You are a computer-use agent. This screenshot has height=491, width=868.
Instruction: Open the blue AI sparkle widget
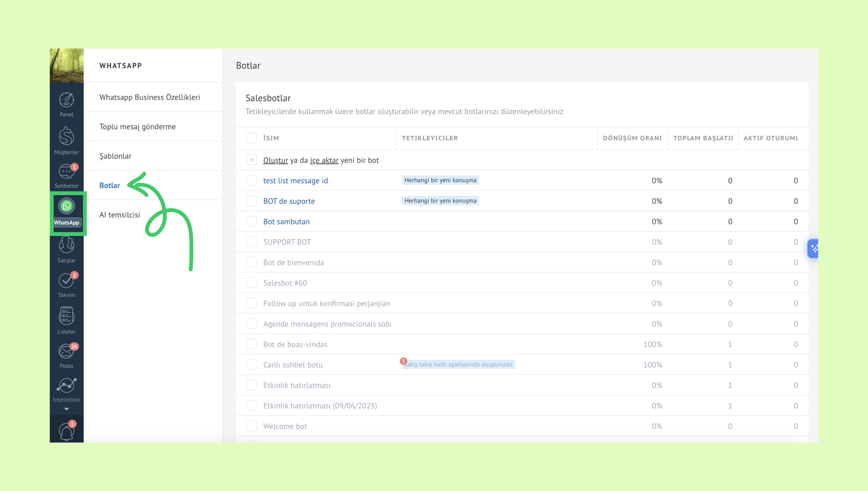pyautogui.click(x=813, y=249)
